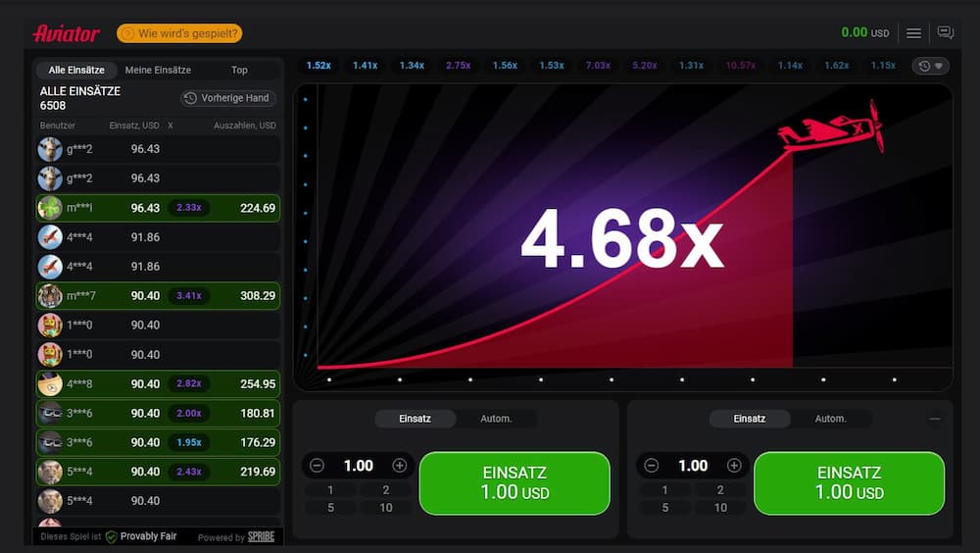Viewport: 980px width, 553px height.
Task: Select the 10 quick amount in left panel
Action: (x=386, y=507)
